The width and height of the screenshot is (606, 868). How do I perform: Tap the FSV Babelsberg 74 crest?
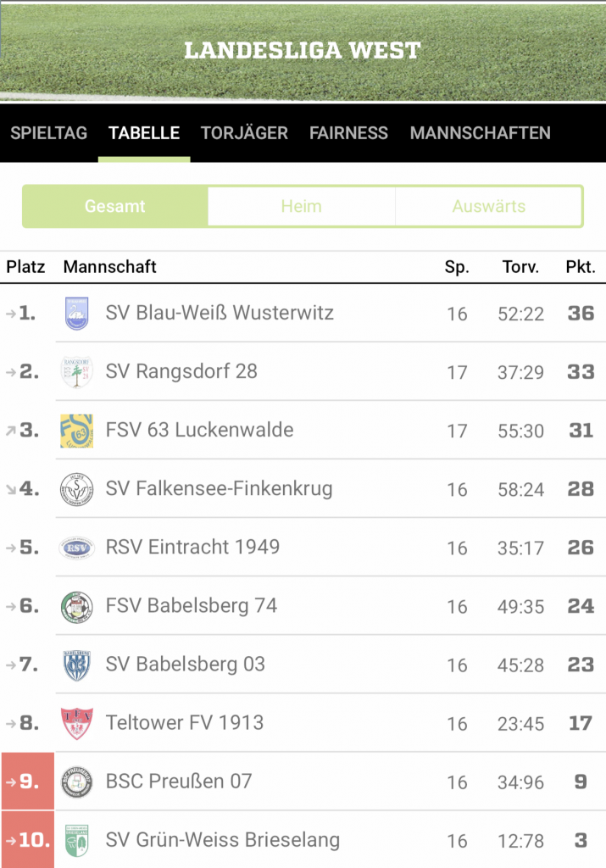click(76, 607)
